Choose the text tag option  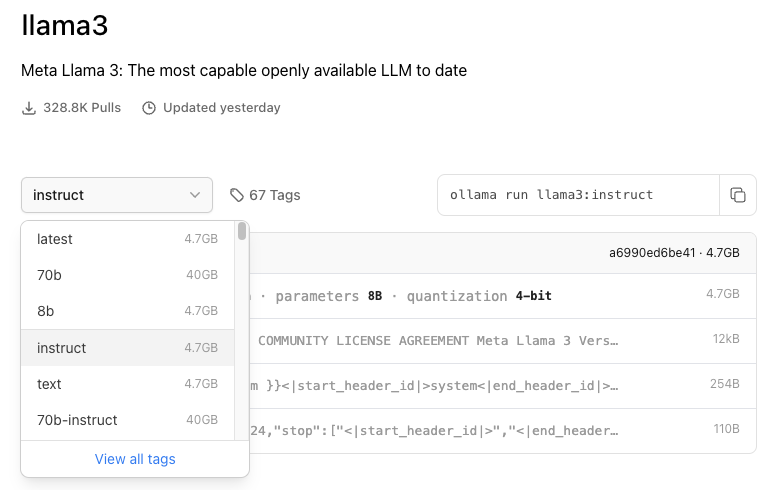pos(128,384)
